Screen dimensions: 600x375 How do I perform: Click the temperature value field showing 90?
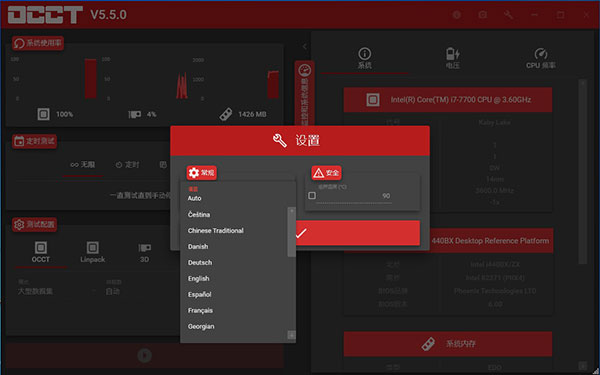pyautogui.click(x=354, y=196)
